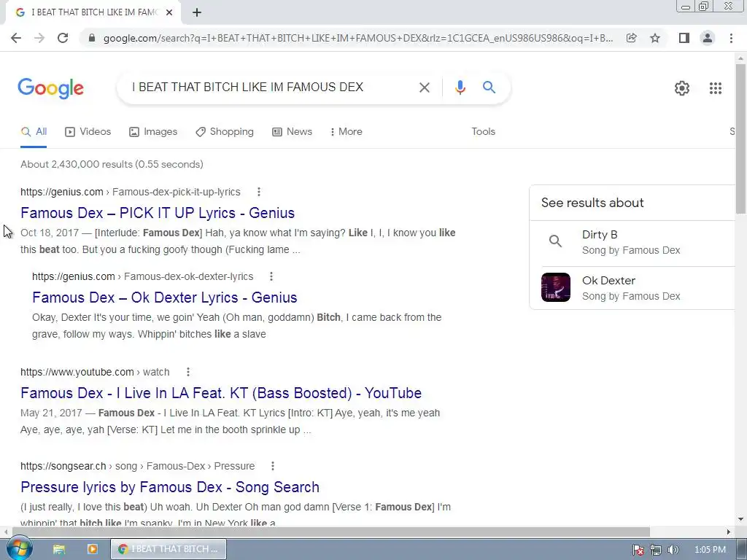The height and width of the screenshot is (560, 747).
Task: Open a new browser tab
Action: tap(197, 12)
